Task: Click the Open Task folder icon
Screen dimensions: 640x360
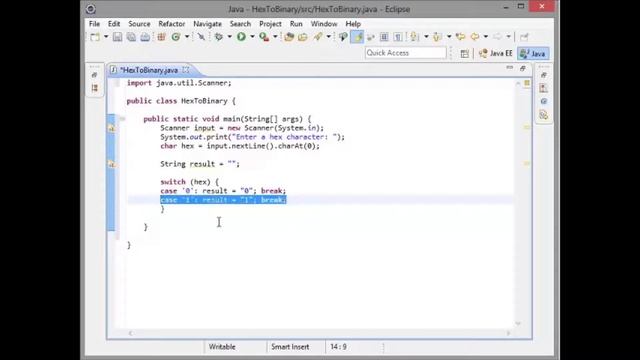Action: [302, 37]
